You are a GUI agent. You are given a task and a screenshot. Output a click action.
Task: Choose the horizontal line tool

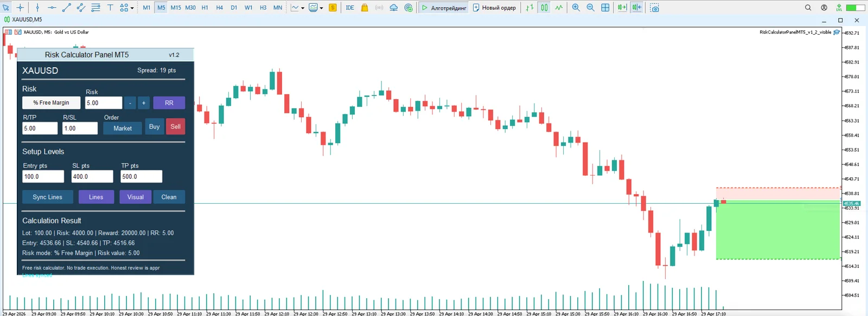pos(52,8)
